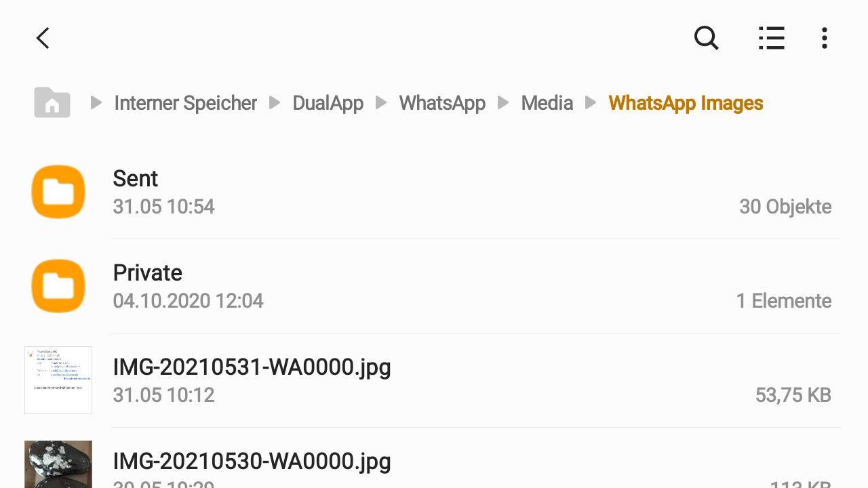Navigate to Interner Speicher breadcrumb
Image resolution: width=868 pixels, height=488 pixels.
pyautogui.click(x=185, y=103)
